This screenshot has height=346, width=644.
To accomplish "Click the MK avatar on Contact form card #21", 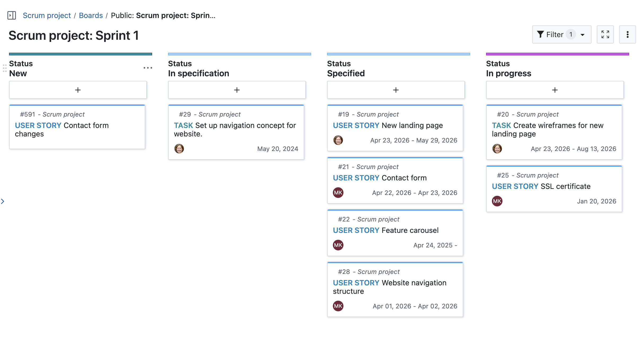I will click(338, 193).
